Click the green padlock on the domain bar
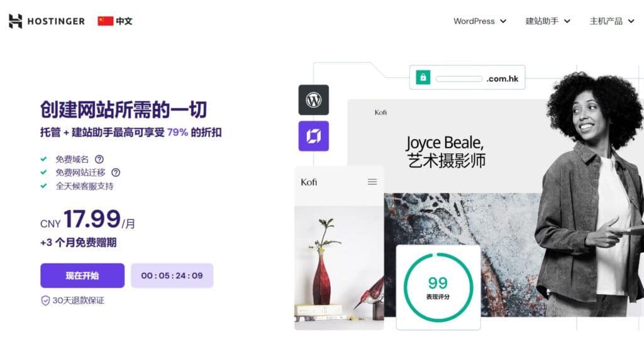The image size is (644, 362). click(x=423, y=76)
